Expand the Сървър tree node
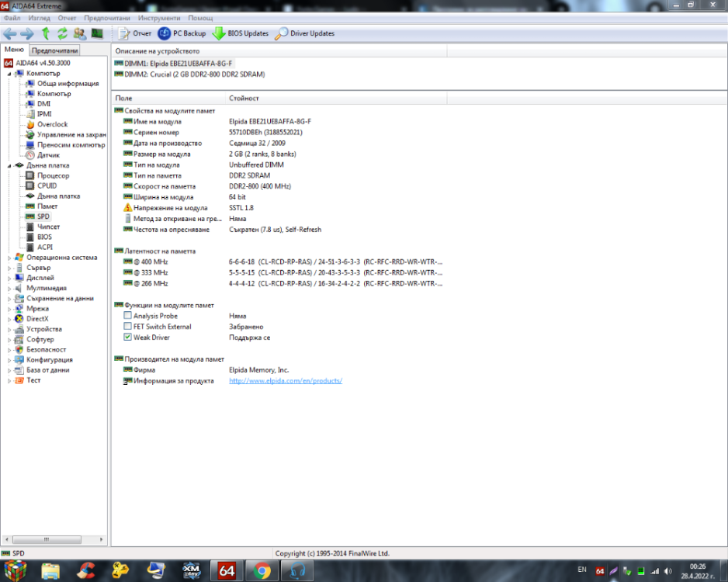The image size is (728, 582). (x=9, y=268)
